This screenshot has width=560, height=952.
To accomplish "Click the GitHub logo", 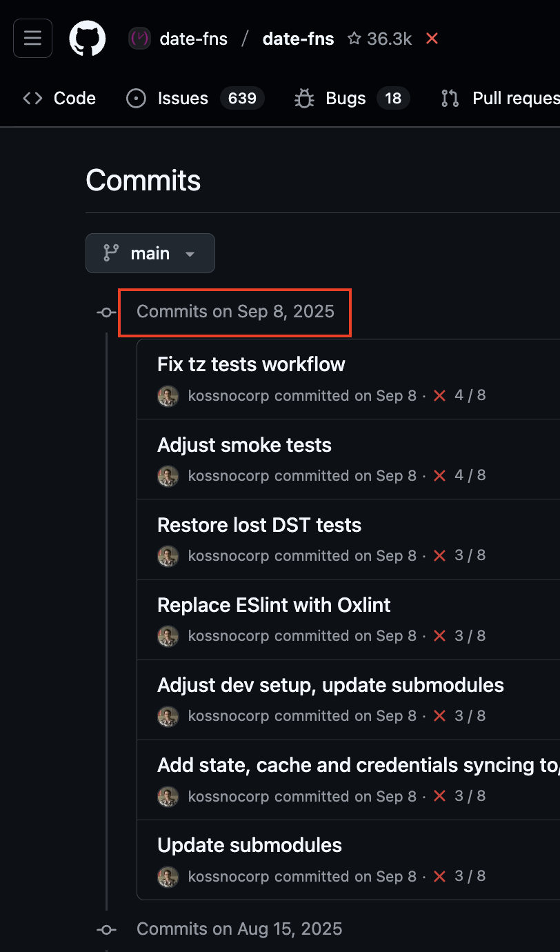I will [88, 38].
